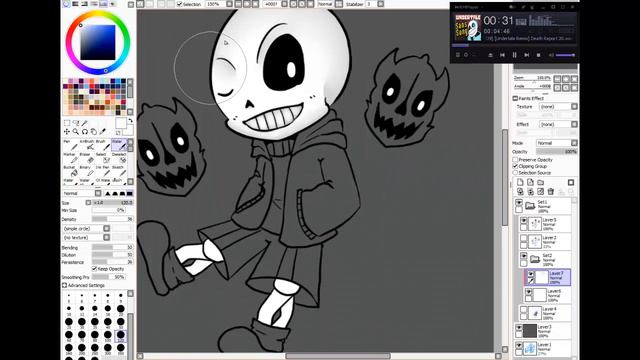The height and width of the screenshot is (360, 640).
Task: Pause playback in the music player
Action: [x=514, y=55]
